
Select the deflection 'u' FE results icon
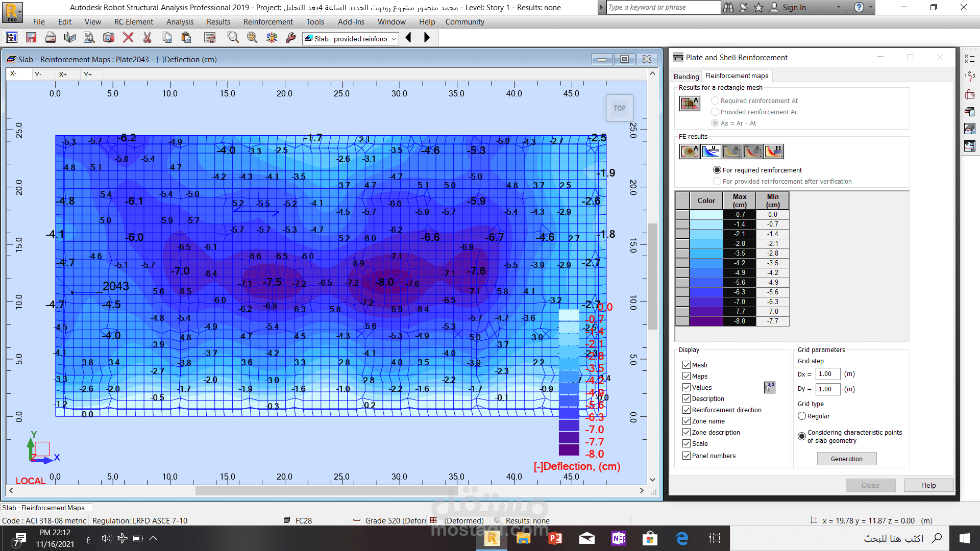tap(710, 151)
